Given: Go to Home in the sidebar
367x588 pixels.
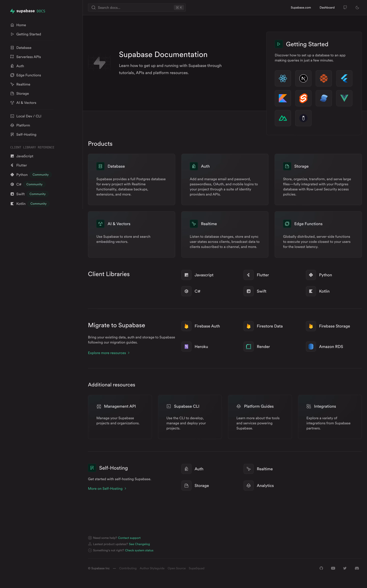Looking at the screenshot, I should (18, 25).
